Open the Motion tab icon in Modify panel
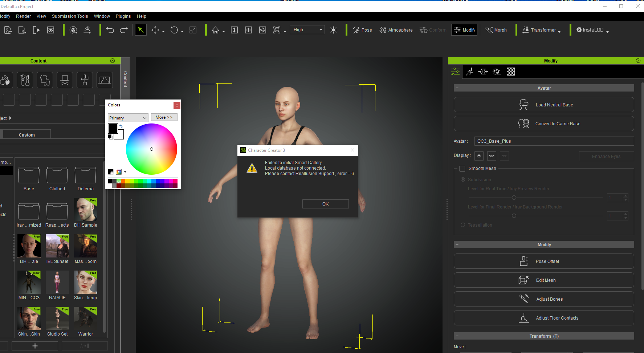Image resolution: width=644 pixels, height=353 pixels. 469,72
